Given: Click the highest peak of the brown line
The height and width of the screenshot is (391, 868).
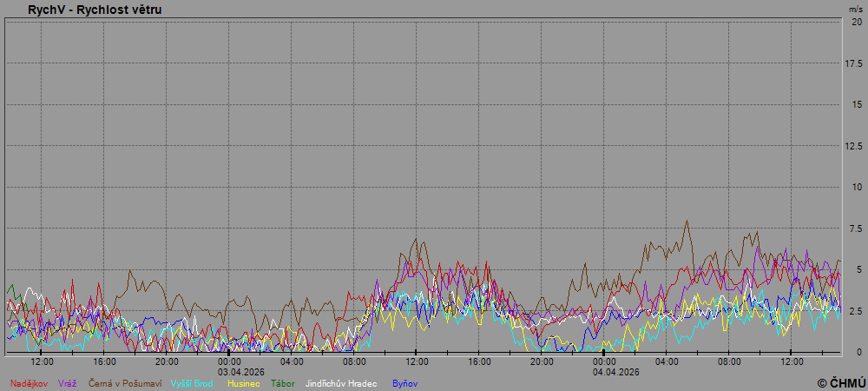Looking at the screenshot, I should tap(687, 221).
